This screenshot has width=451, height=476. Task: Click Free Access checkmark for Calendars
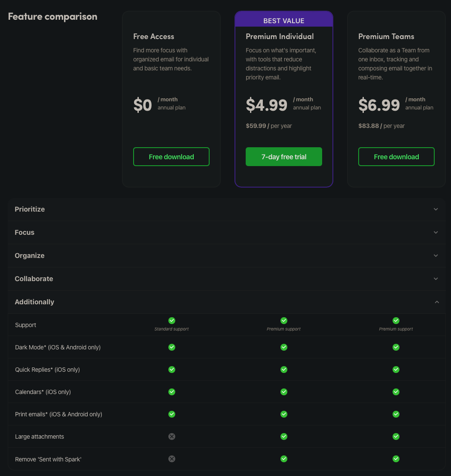tap(171, 391)
